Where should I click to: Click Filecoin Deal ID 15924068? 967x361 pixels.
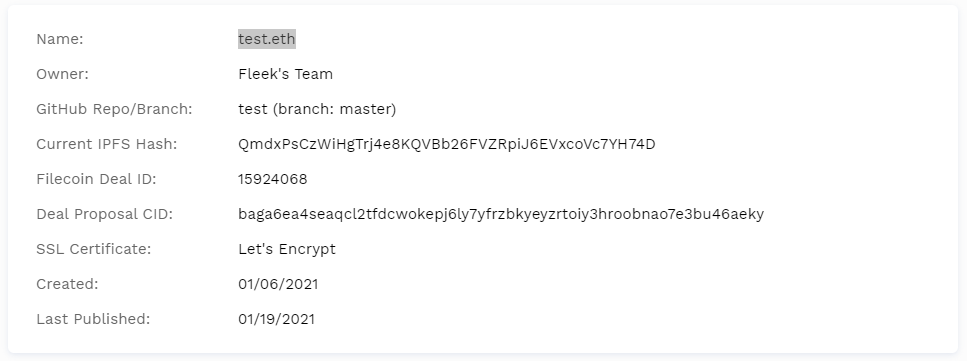pyautogui.click(x=273, y=179)
